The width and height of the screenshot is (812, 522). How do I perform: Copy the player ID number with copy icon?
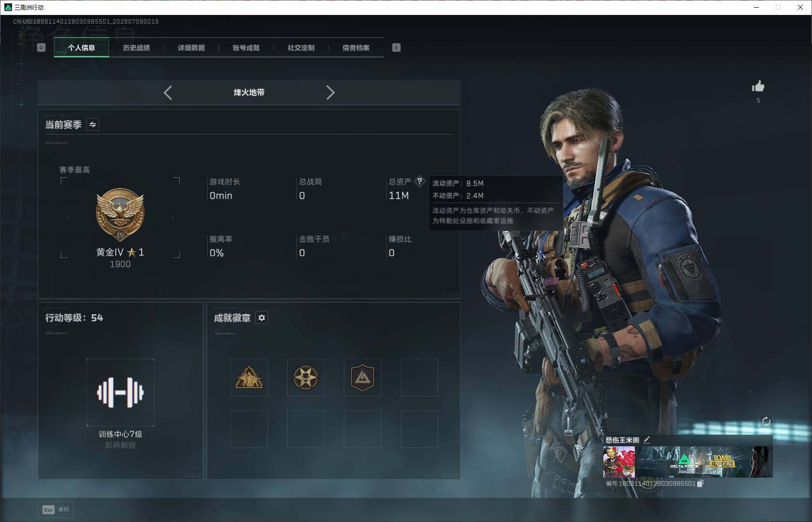point(700,483)
